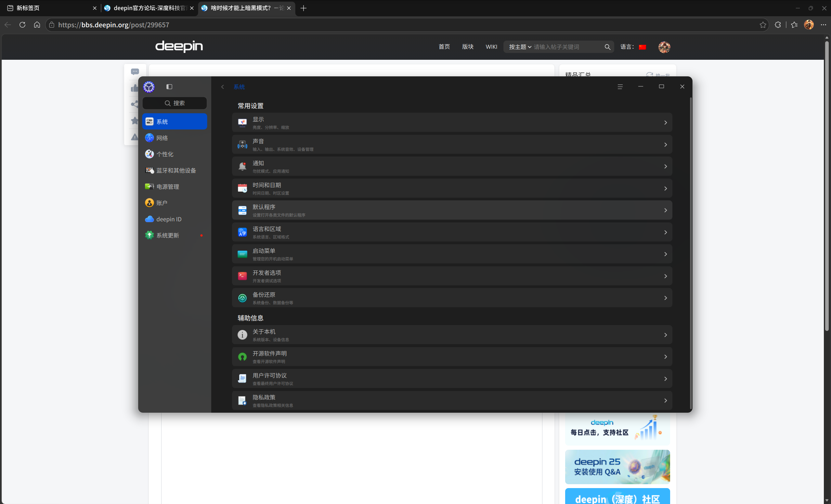831x504 pixels.
Task: Select 个性化 in the settings sidebar
Action: tap(175, 154)
